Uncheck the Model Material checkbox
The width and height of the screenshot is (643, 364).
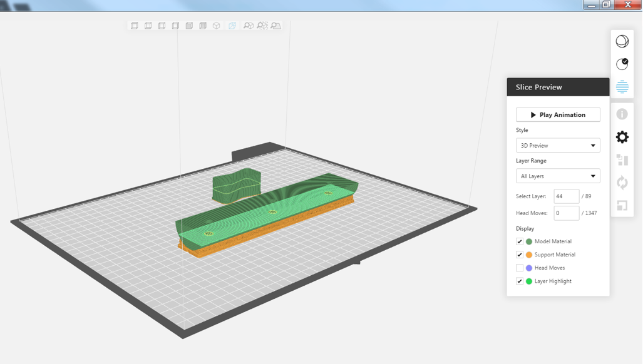[x=520, y=241]
